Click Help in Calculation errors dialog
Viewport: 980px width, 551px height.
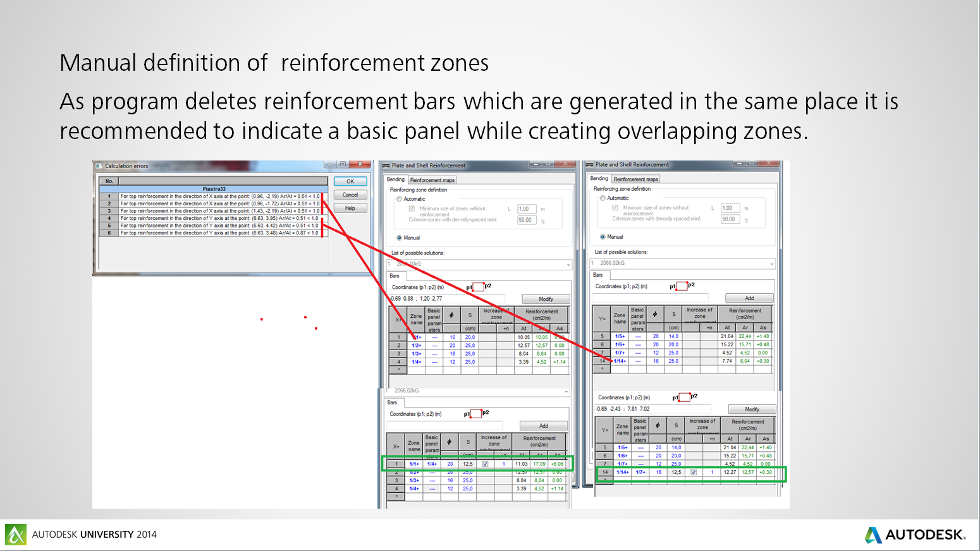click(350, 208)
